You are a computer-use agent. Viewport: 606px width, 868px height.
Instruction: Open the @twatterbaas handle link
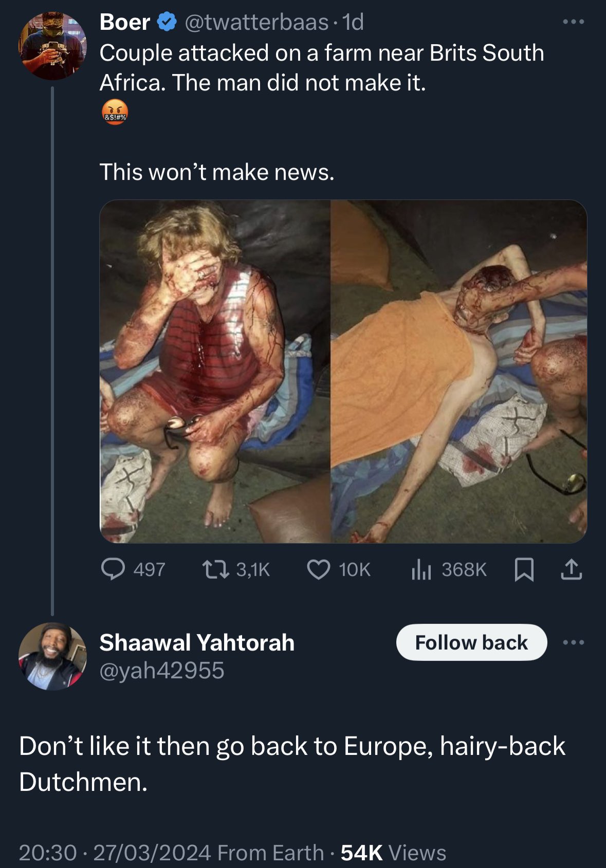click(x=256, y=22)
